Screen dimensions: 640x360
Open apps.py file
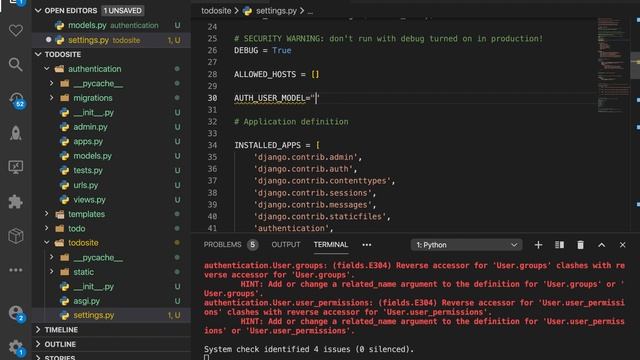[88, 142]
